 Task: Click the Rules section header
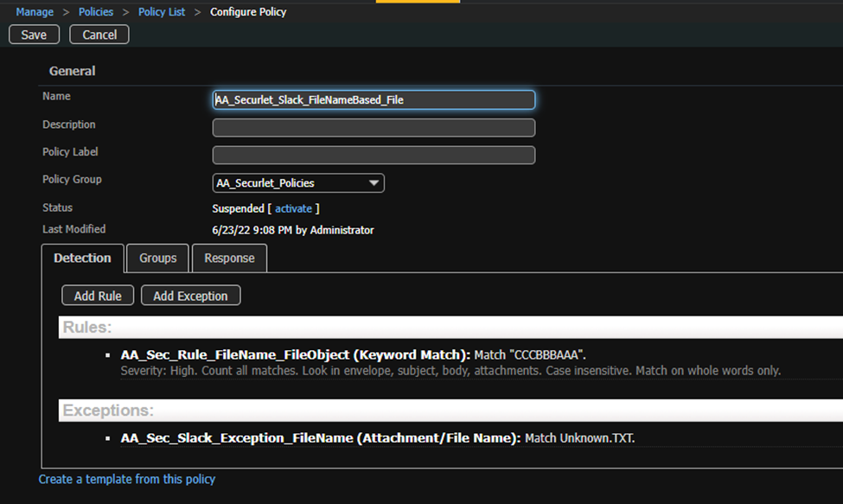(86, 328)
